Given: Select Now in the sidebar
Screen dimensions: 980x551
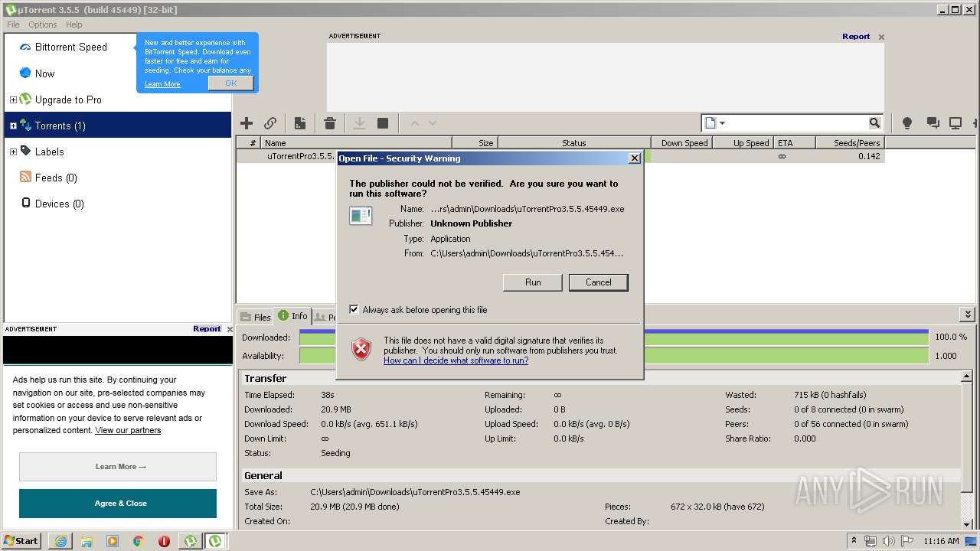Looking at the screenshot, I should pyautogui.click(x=45, y=73).
